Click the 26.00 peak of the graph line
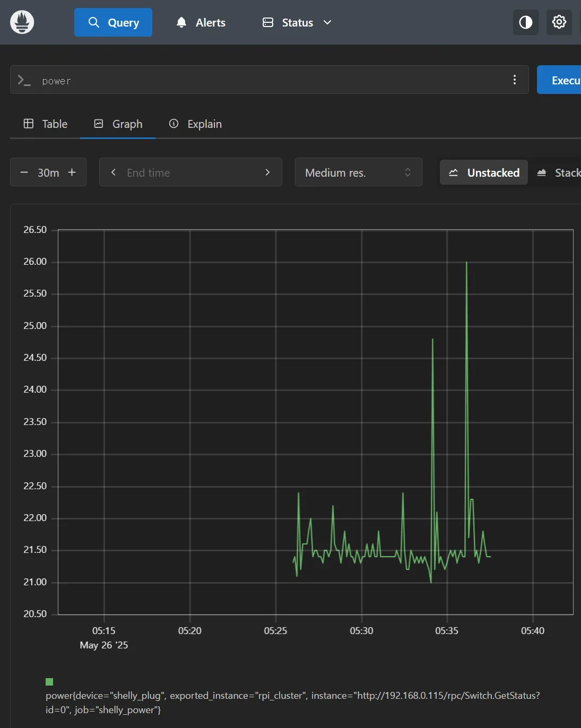 pyautogui.click(x=466, y=262)
